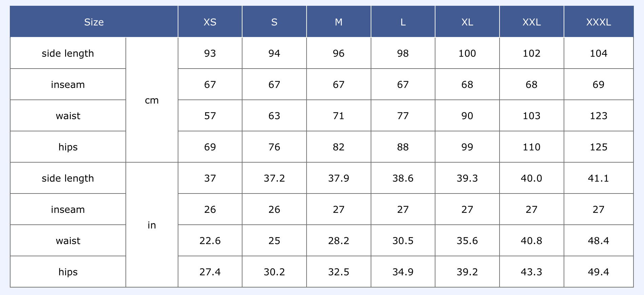Click the hips row label in inches

coord(68,272)
